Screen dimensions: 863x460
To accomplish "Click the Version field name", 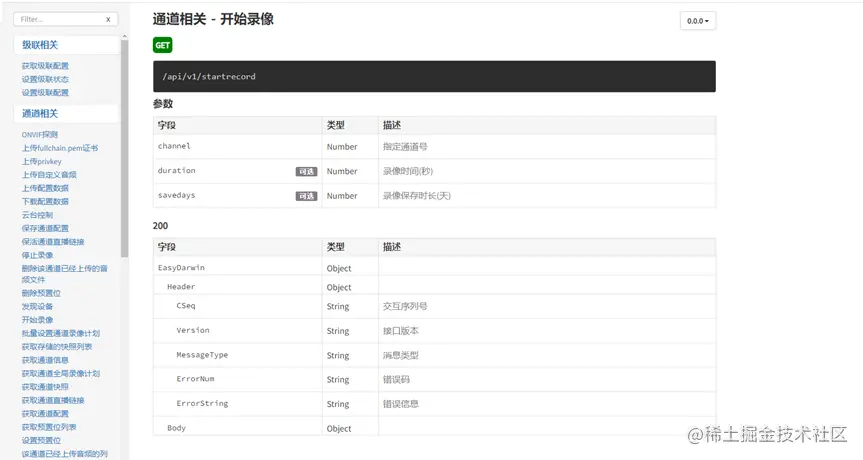I will 193,330.
